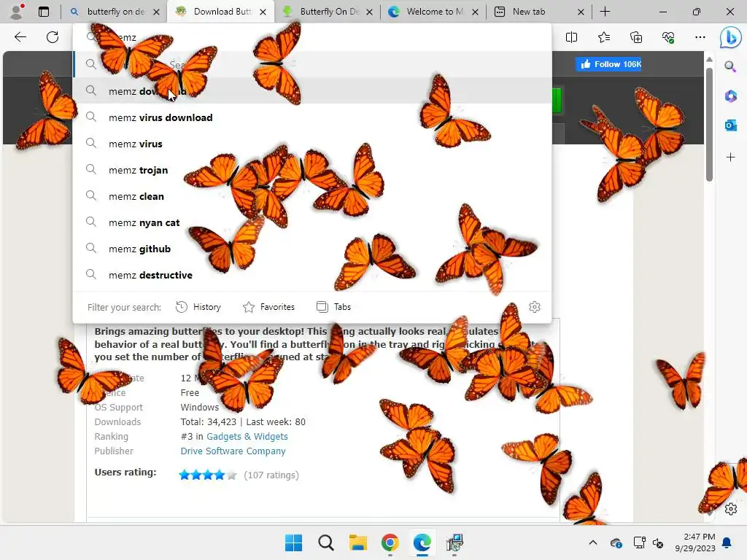Show hidden tray icons chevron
Image resolution: width=747 pixels, height=560 pixels.
coord(592,542)
